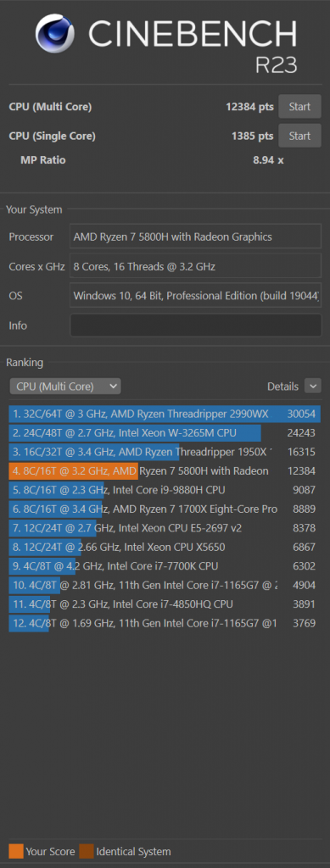This screenshot has height=868, width=330.
Task: Select the Core i7-7700K ranking row
Action: point(165,565)
